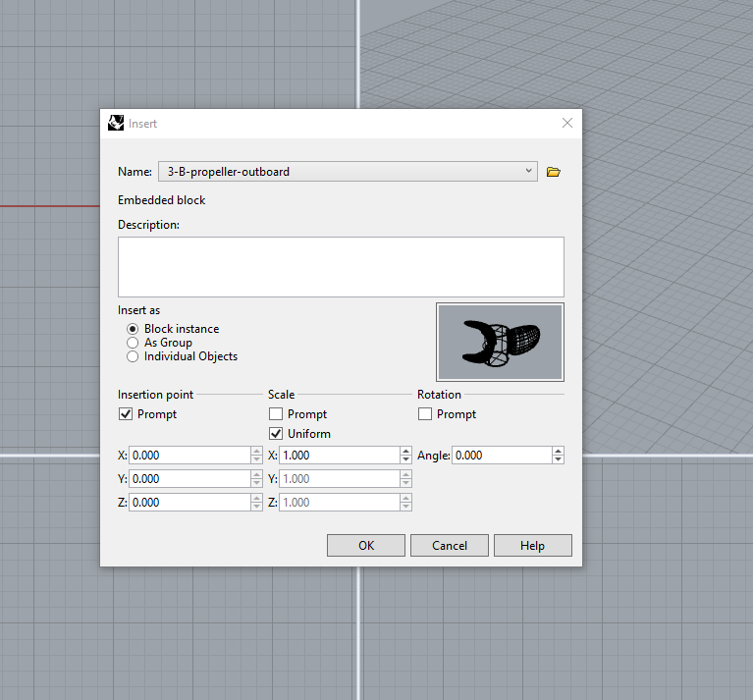Select the As Group radio option
The height and width of the screenshot is (700, 753).
[133, 343]
